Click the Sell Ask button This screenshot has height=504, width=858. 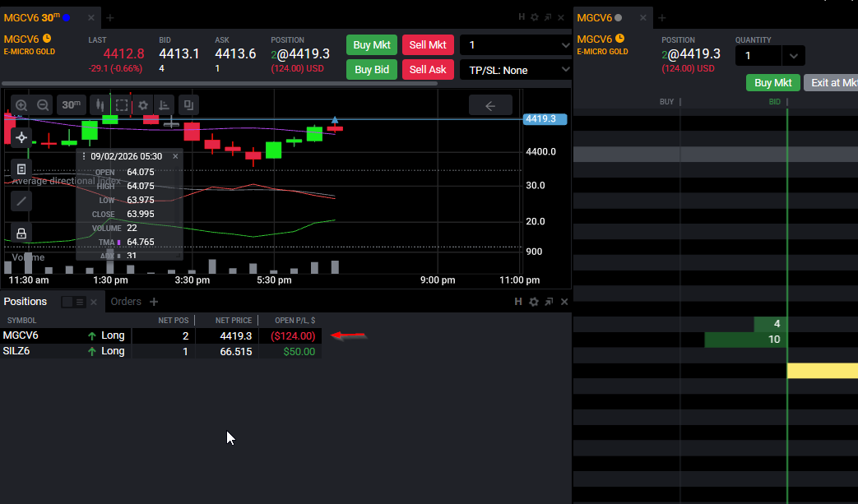pos(428,69)
